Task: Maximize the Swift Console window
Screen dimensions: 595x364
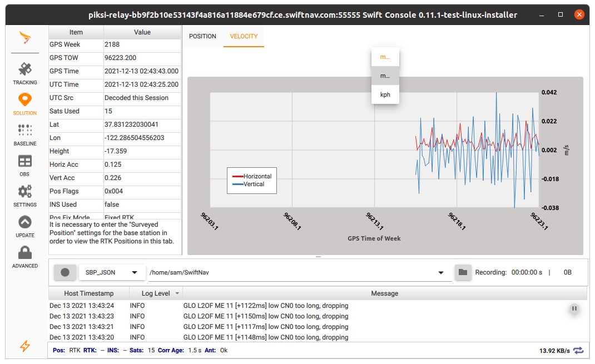Action: [561, 14]
